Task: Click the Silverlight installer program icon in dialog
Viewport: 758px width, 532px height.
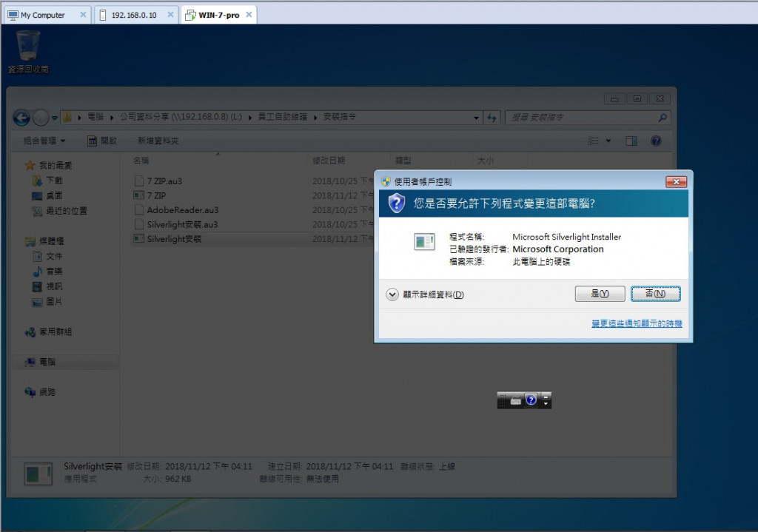Action: pyautogui.click(x=424, y=242)
